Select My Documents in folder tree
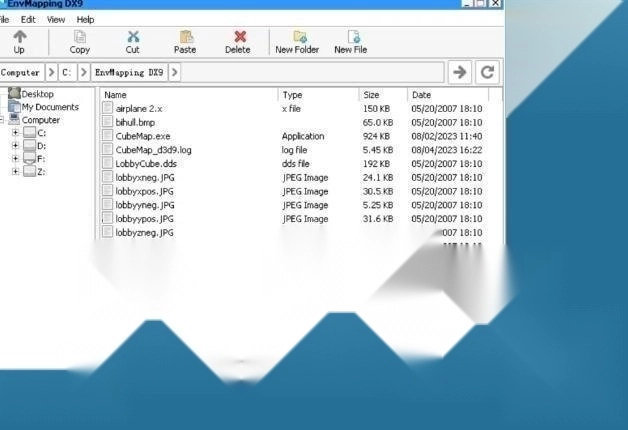The width and height of the screenshot is (628, 430). pyautogui.click(x=50, y=107)
